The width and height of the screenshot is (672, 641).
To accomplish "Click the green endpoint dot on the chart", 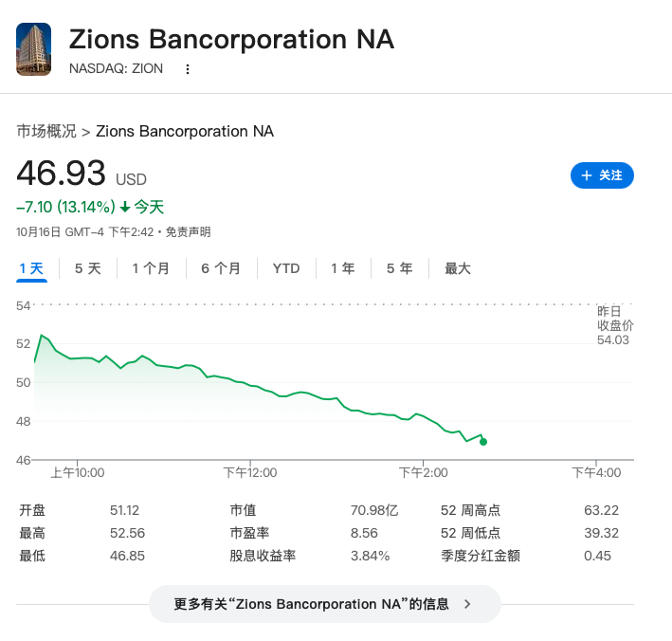I will (483, 441).
